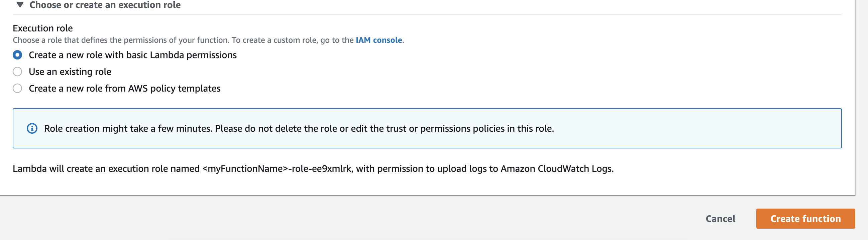
Task: Cancel the function creation
Action: click(721, 219)
